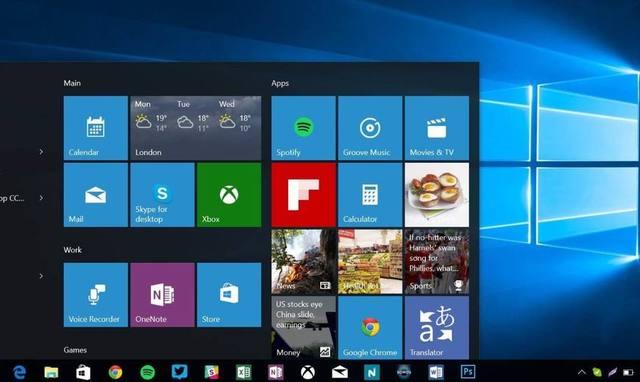Image resolution: width=640 pixels, height=382 pixels.
Task: Click the green system tray icon
Action: tap(597, 372)
